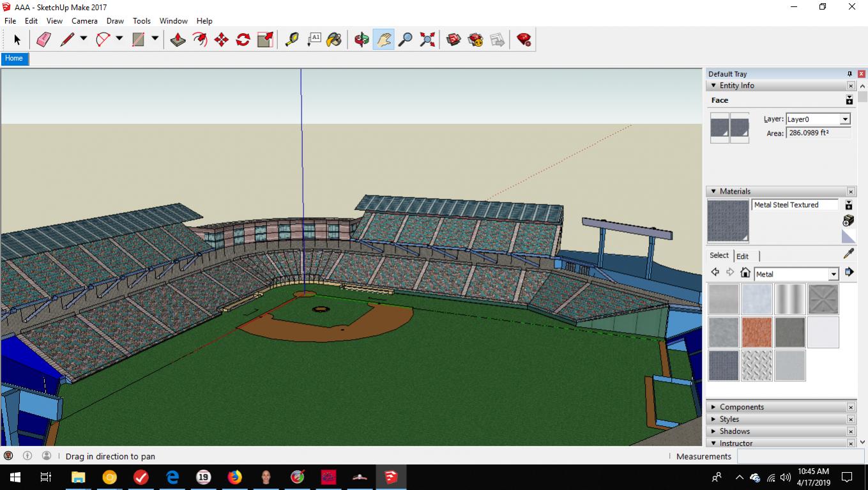Activate the Push/Pull tool
The height and width of the screenshot is (490, 868).
pos(178,40)
